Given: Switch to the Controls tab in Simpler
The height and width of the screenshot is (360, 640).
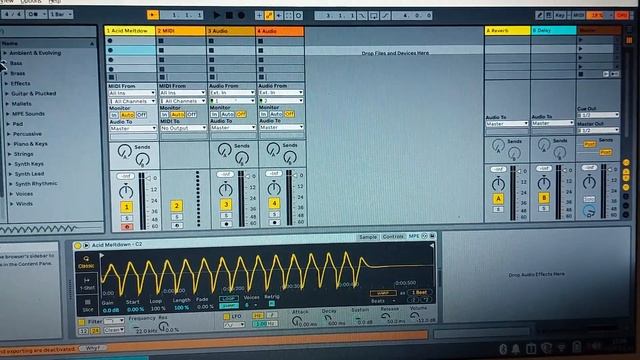Looking at the screenshot, I should [x=393, y=237].
